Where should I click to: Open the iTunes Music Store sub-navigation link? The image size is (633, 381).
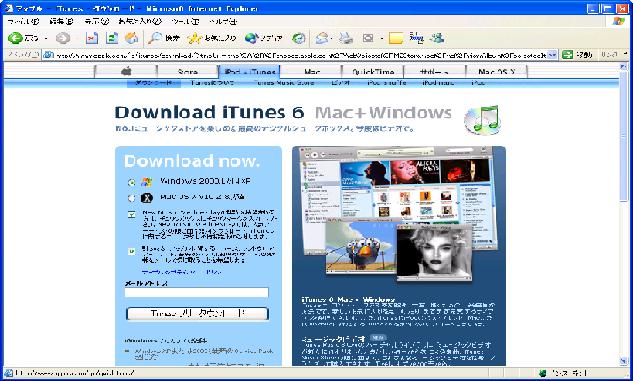[x=284, y=83]
